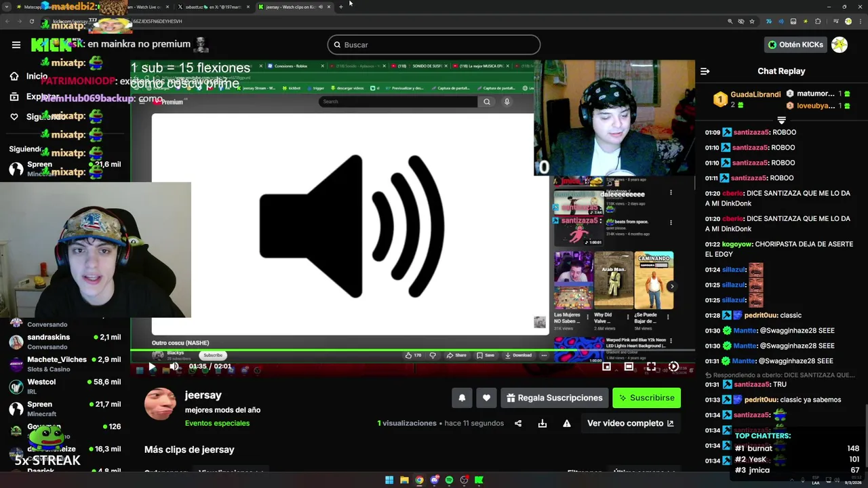Click the taskbar clock and date
The height and width of the screenshot is (488, 868).
852,480
